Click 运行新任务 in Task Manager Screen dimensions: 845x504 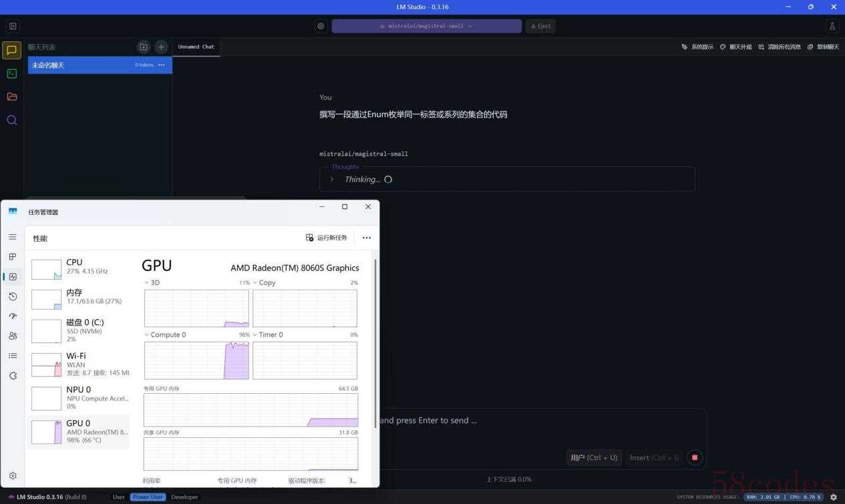coord(327,238)
